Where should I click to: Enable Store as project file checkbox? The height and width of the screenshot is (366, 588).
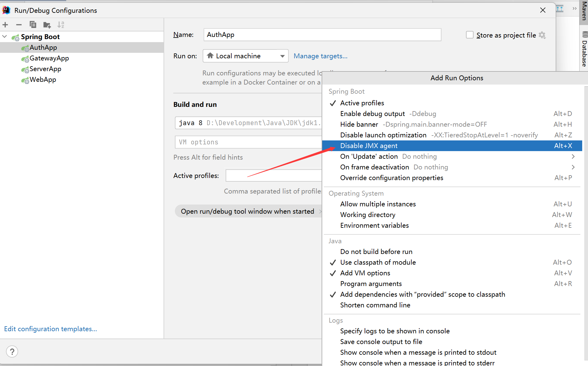[470, 35]
